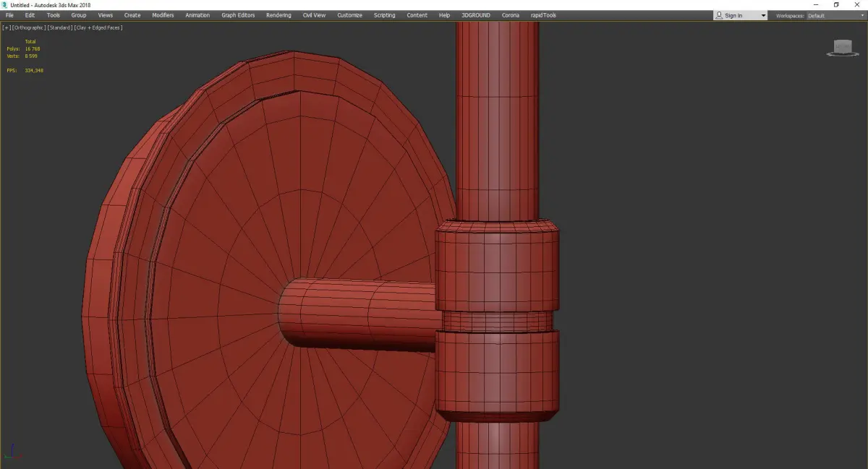868x469 pixels.
Task: Open the File menu
Action: tap(9, 15)
